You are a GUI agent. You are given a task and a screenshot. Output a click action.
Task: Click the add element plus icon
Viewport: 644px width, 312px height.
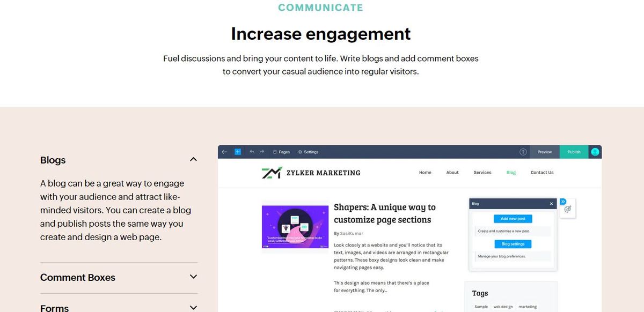coord(237,152)
